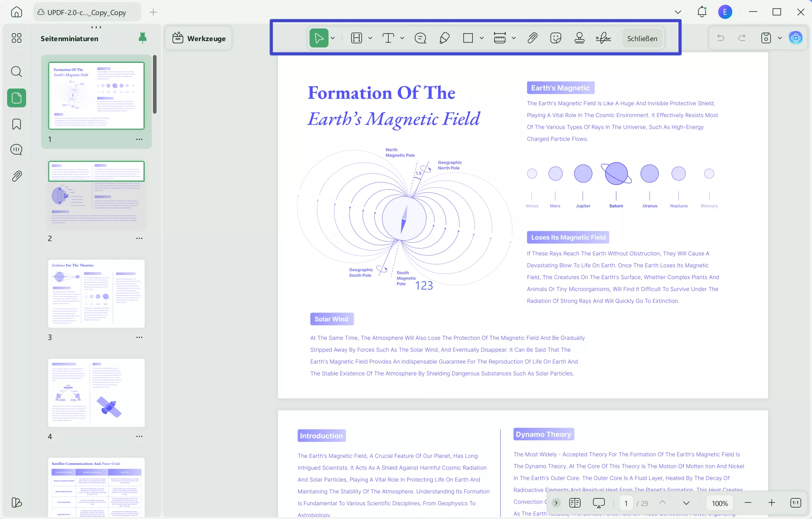Switch to the UPDF-2.0-c..._Copy_Copy tab
The height and width of the screenshot is (519, 812).
tap(87, 12)
